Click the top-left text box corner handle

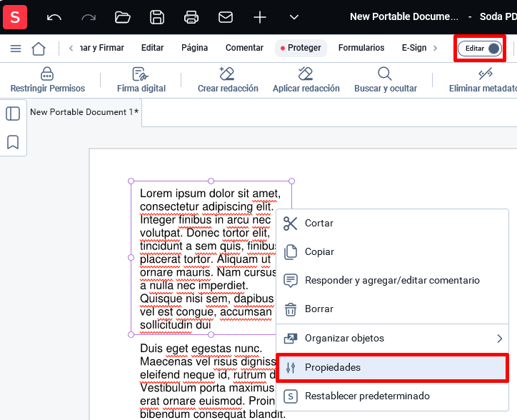click(x=131, y=181)
